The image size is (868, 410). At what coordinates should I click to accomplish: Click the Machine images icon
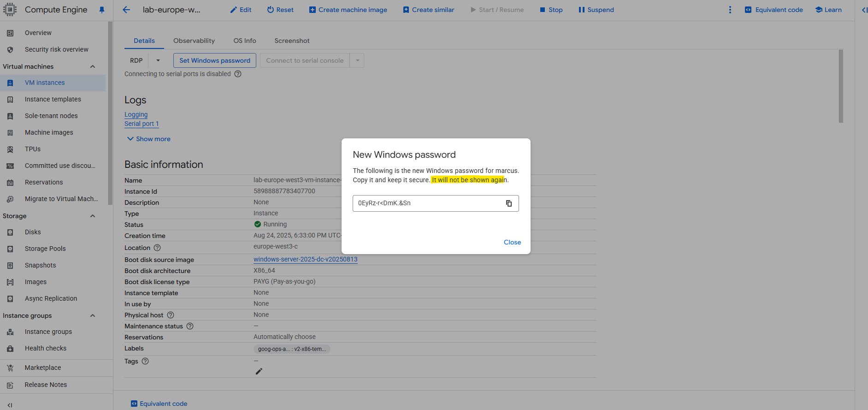(x=10, y=133)
